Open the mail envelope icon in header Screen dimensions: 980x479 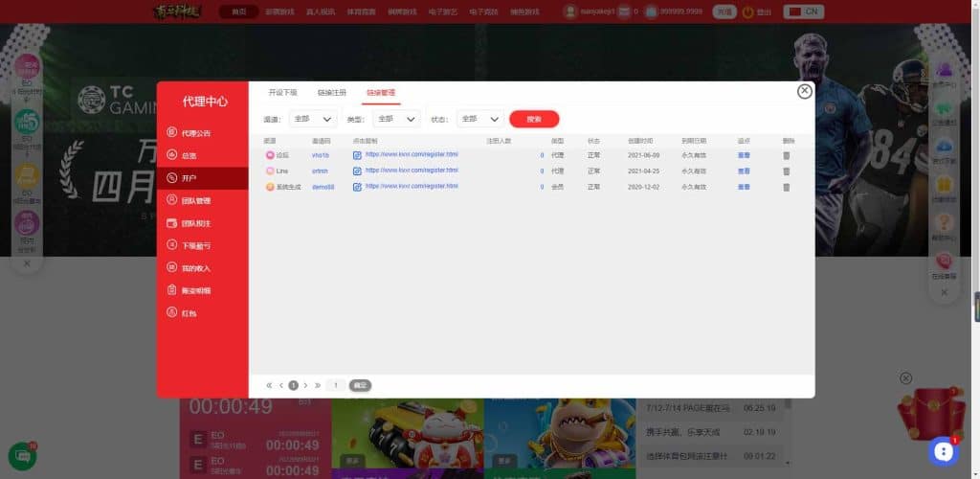[624, 11]
